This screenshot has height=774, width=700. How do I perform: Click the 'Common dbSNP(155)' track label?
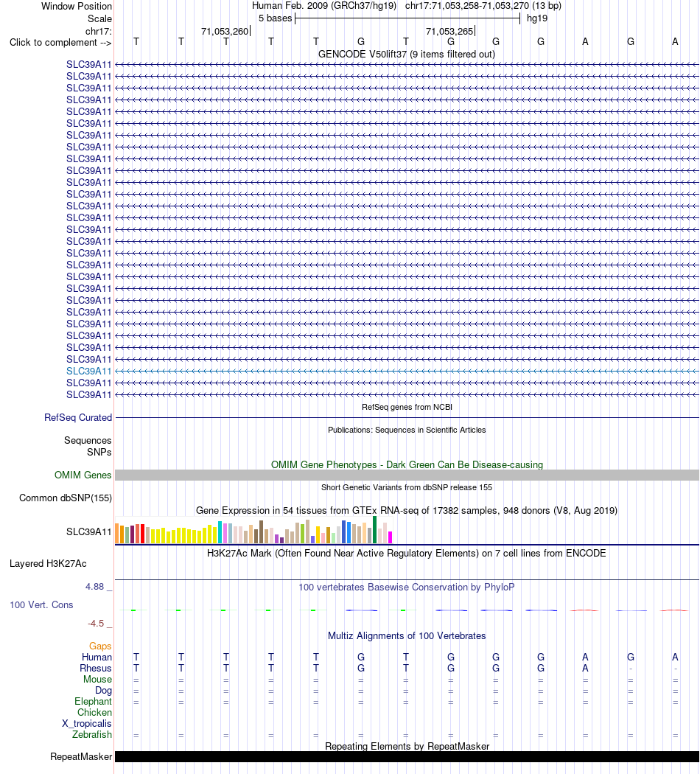pyautogui.click(x=66, y=498)
